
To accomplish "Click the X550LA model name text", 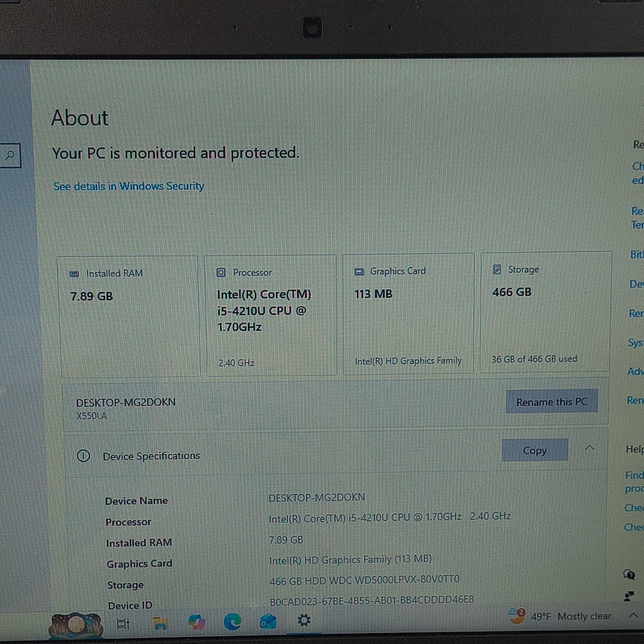I will click(92, 416).
